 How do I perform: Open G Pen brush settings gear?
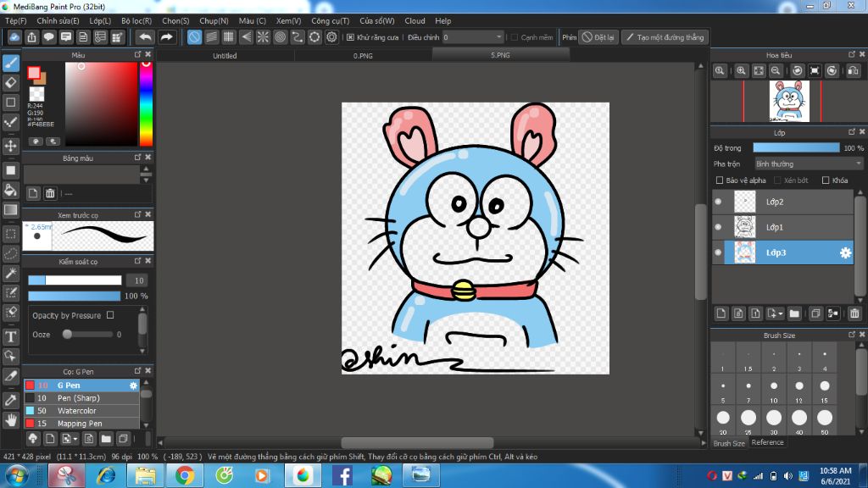[x=133, y=385]
